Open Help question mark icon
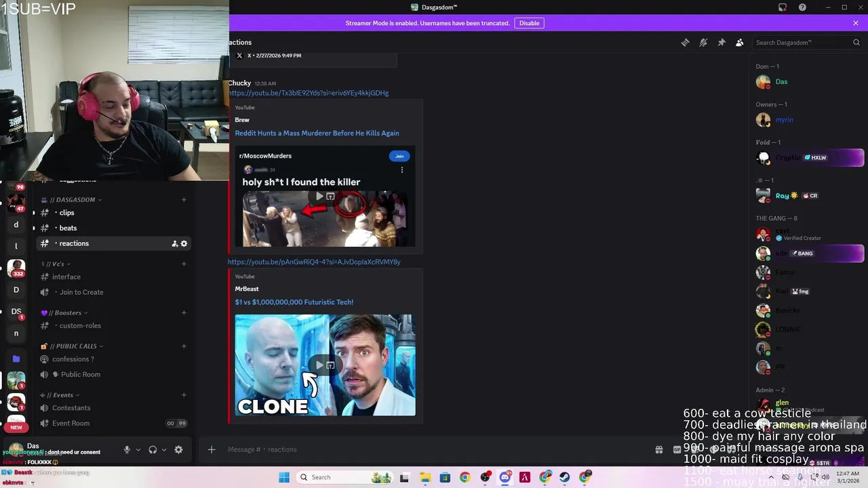Screen dimensions: 868x488 click(803, 7)
